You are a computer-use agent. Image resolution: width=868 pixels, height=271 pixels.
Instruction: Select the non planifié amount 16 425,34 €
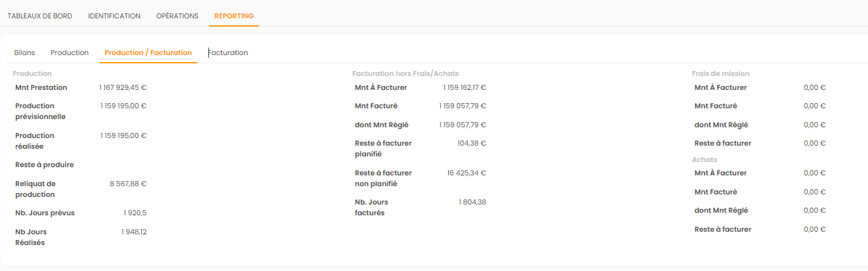pyautogui.click(x=466, y=173)
